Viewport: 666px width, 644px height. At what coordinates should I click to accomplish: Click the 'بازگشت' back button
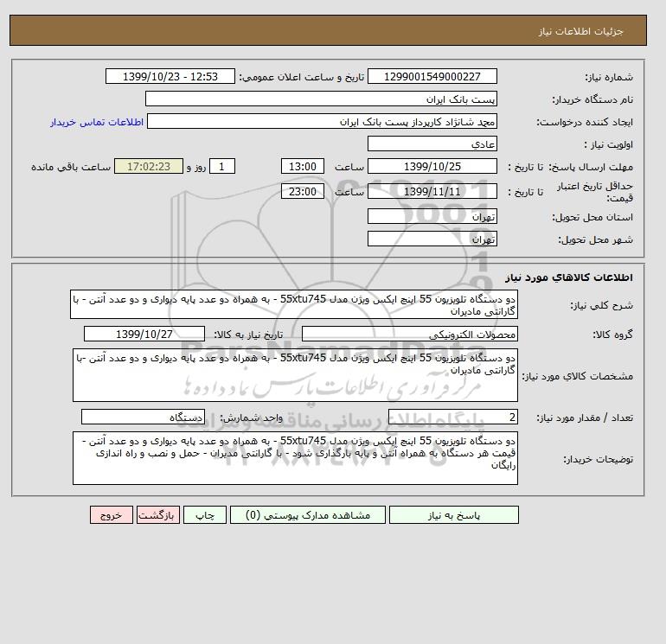(158, 515)
